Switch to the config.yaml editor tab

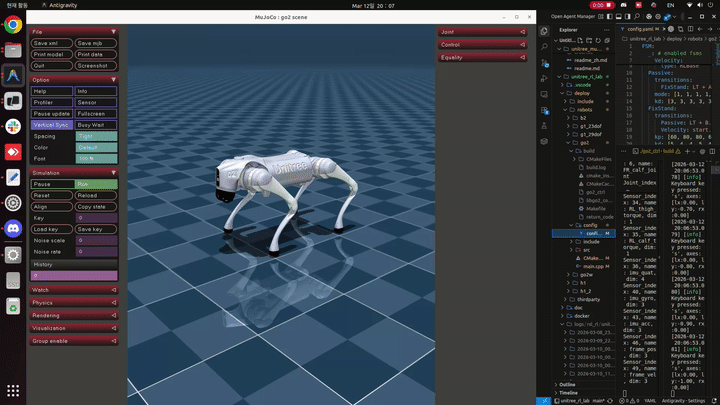click(643, 30)
